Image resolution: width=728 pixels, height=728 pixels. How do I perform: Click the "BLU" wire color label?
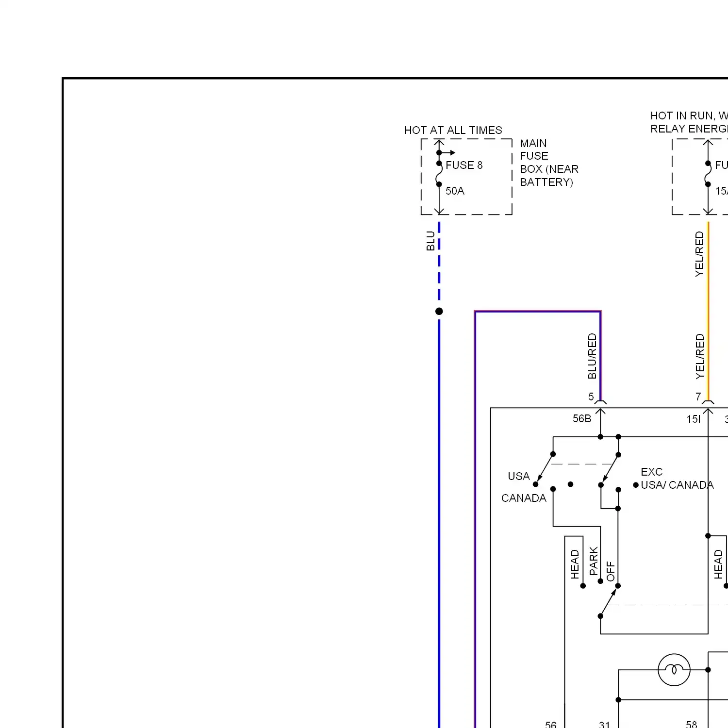430,241
